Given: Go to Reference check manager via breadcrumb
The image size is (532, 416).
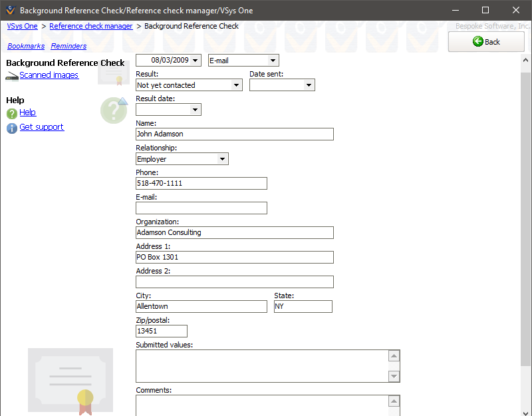Looking at the screenshot, I should tap(90, 26).
